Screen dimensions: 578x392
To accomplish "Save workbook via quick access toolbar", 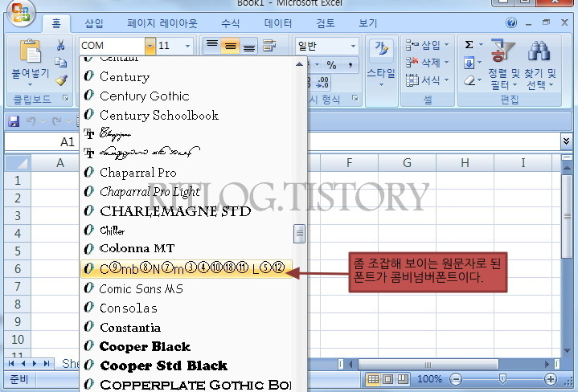I will [x=14, y=121].
